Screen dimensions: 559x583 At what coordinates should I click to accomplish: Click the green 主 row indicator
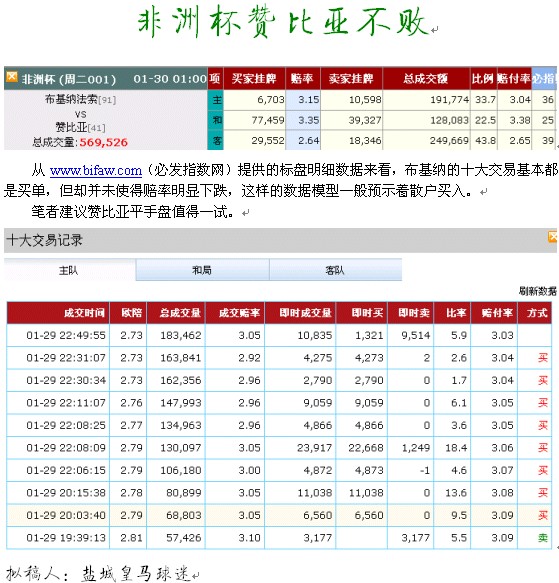click(x=217, y=100)
